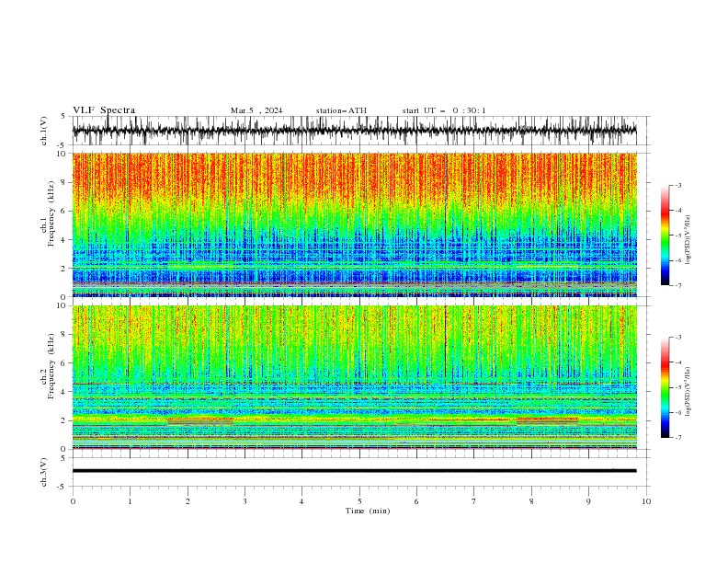Click the "-3" tick on ch.2 colorbar
Viewport: 728px width, 563px height.
click(x=678, y=338)
